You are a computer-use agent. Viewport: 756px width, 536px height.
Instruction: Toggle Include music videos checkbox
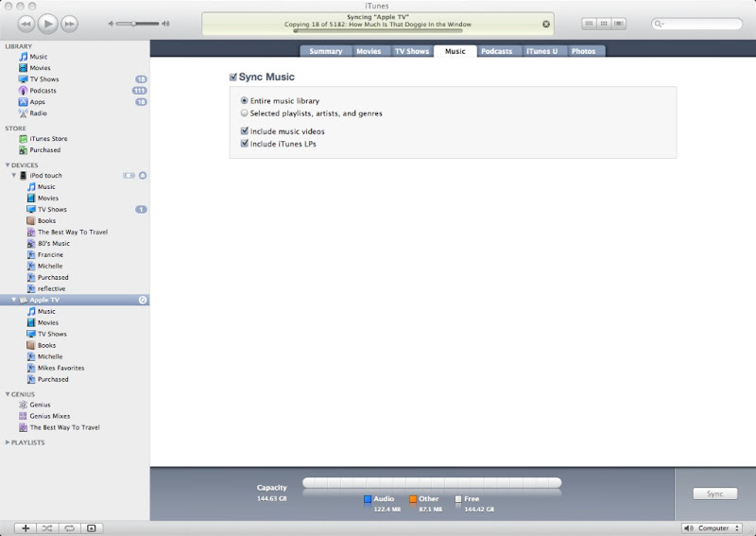[245, 131]
